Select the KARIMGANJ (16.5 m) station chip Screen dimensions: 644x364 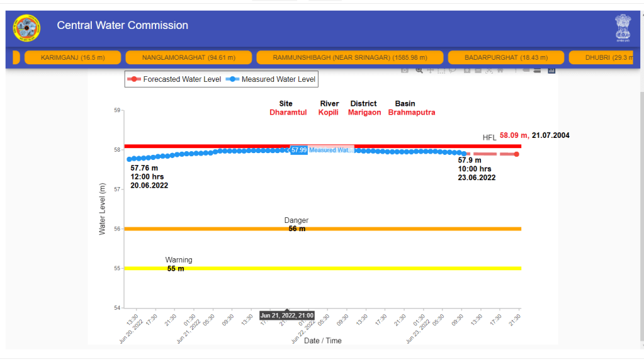click(x=72, y=58)
